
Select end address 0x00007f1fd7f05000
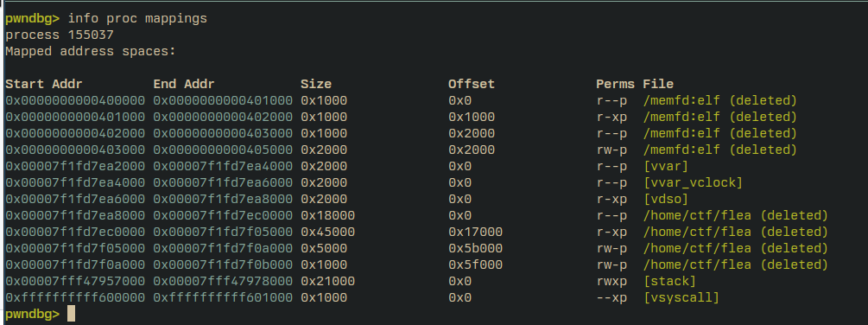[223, 232]
